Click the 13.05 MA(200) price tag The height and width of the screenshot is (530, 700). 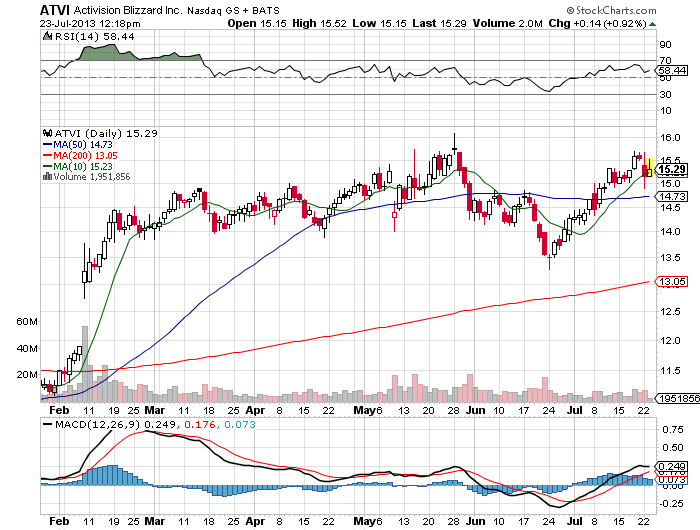point(672,281)
